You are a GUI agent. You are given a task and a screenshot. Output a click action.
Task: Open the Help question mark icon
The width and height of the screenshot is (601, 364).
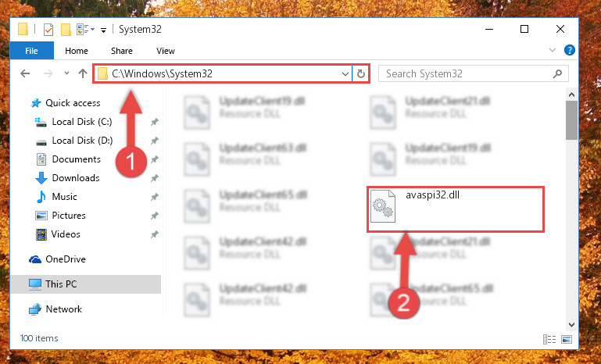570,50
